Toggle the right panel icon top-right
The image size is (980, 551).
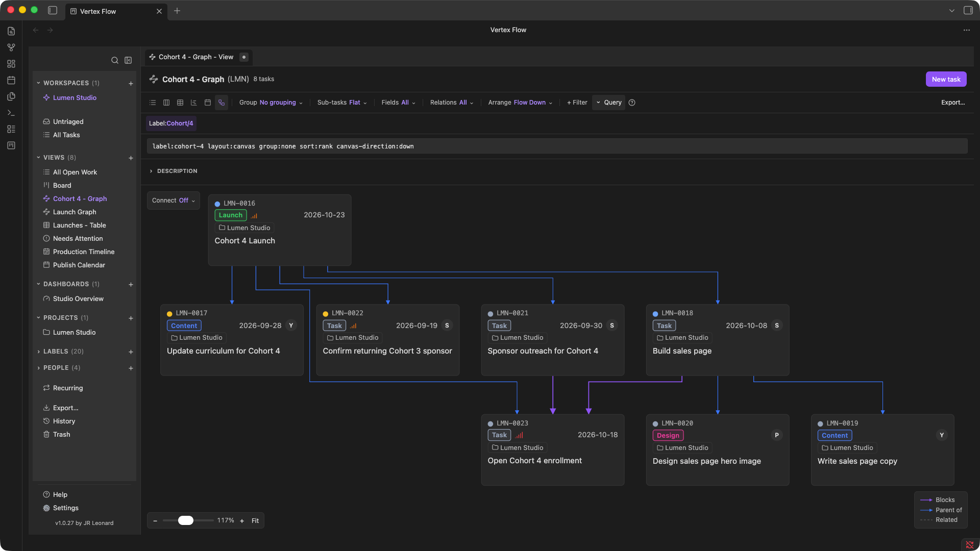pos(968,10)
